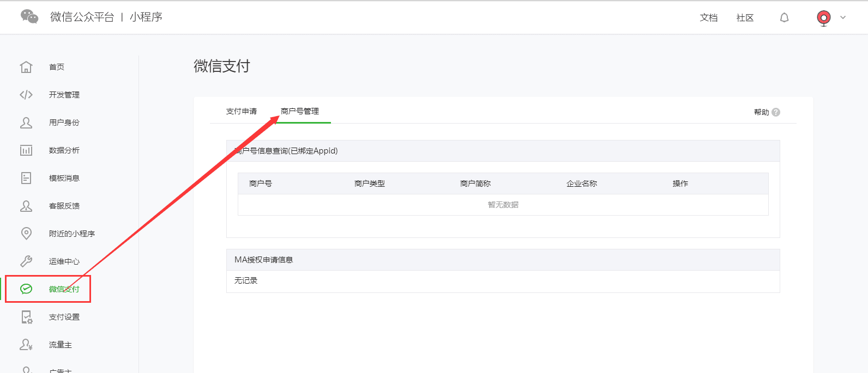This screenshot has height=373, width=868.
Task: Open the 文档 link in header
Action: [708, 18]
